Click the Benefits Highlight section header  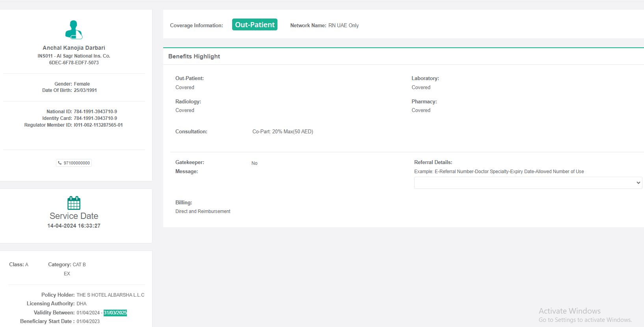pos(194,56)
